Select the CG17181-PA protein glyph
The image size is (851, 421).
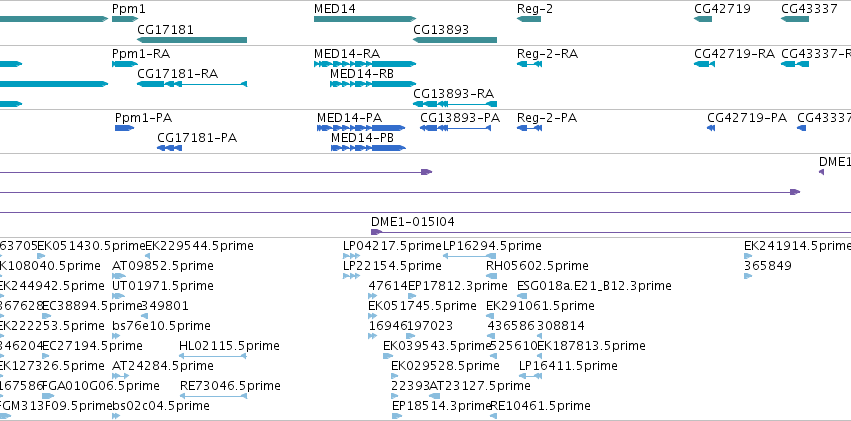169,148
